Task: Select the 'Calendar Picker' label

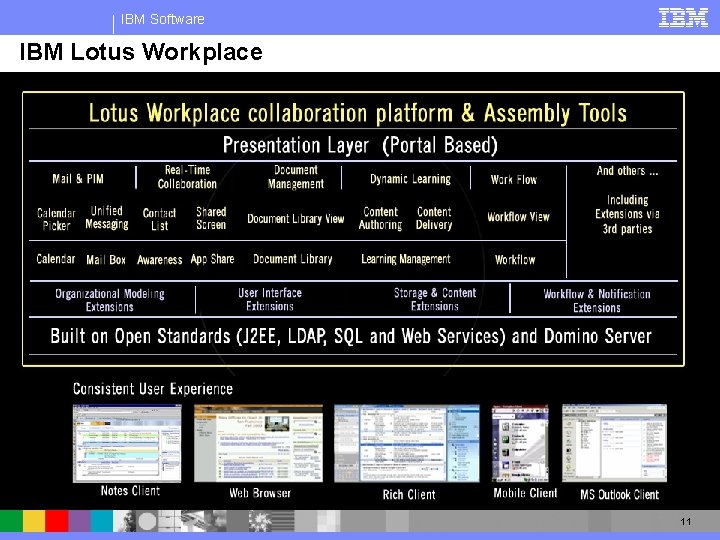Action: (56, 219)
